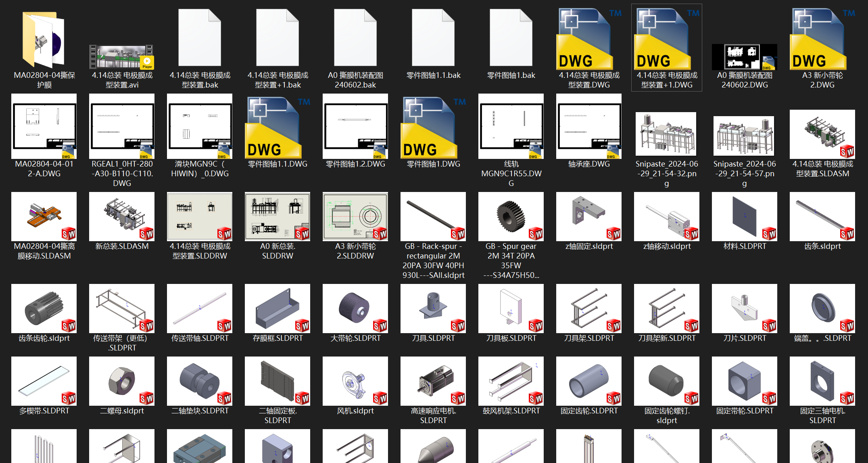The width and height of the screenshot is (868, 463).
Task: Select the 二螺母.sldprt nut part
Action: pyautogui.click(x=122, y=382)
